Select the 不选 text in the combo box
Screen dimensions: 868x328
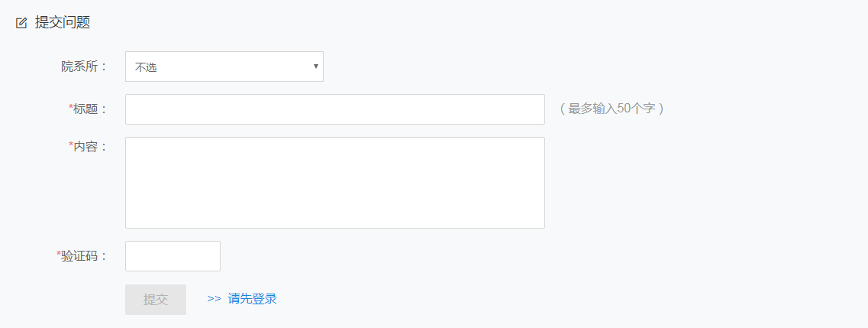click(146, 67)
